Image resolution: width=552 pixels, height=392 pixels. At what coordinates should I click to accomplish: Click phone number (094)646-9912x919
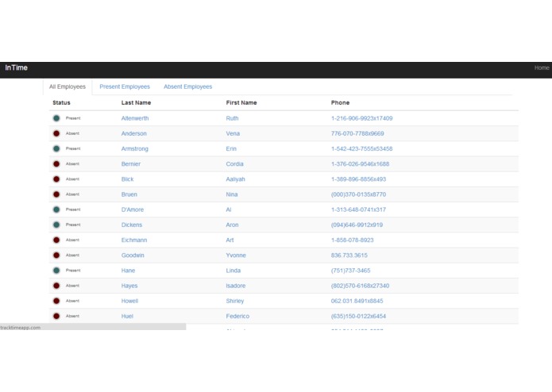357,225
